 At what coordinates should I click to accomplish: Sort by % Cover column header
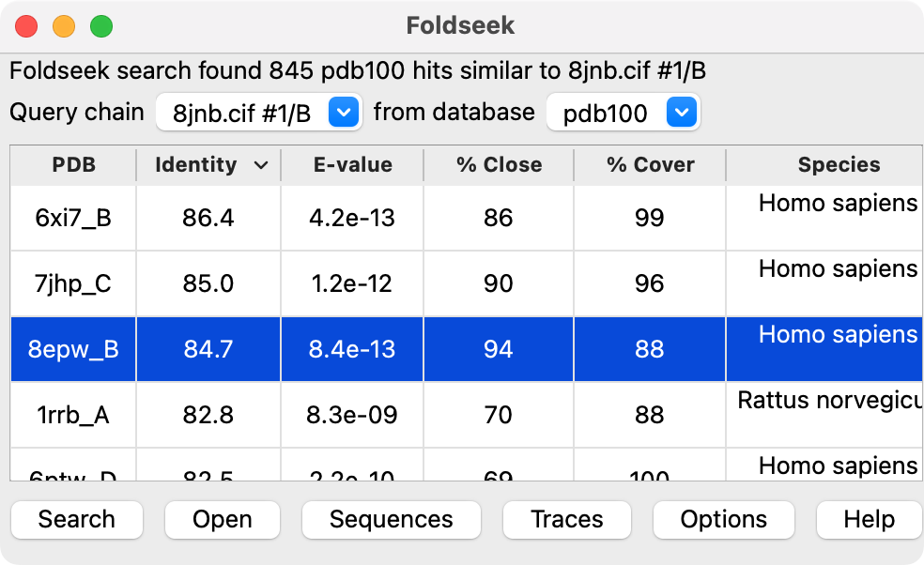650,165
